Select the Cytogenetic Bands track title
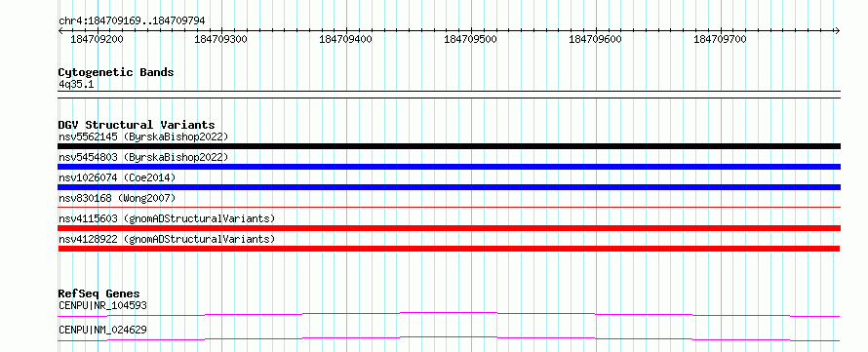868x352 pixels. 116,72
